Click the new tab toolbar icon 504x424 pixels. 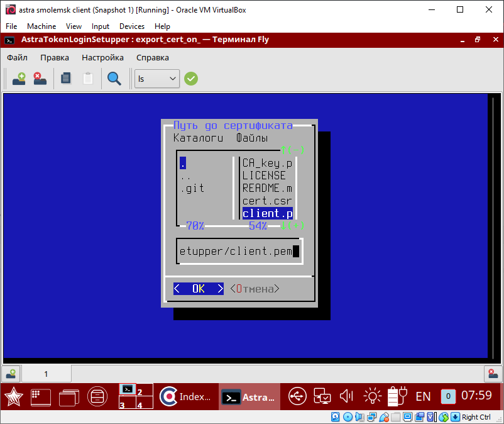(x=19, y=79)
